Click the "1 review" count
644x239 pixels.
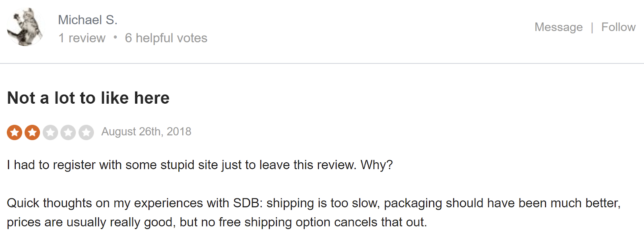[x=82, y=38]
